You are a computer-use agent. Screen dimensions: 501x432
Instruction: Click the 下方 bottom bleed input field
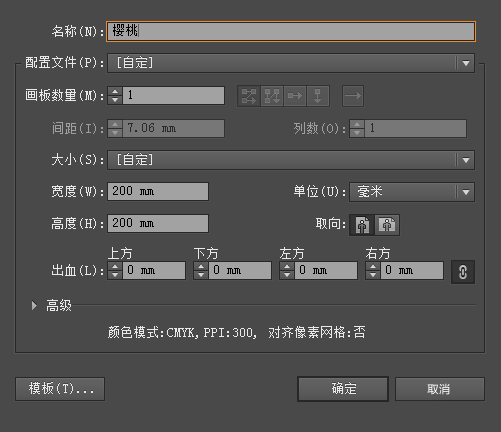[240, 270]
